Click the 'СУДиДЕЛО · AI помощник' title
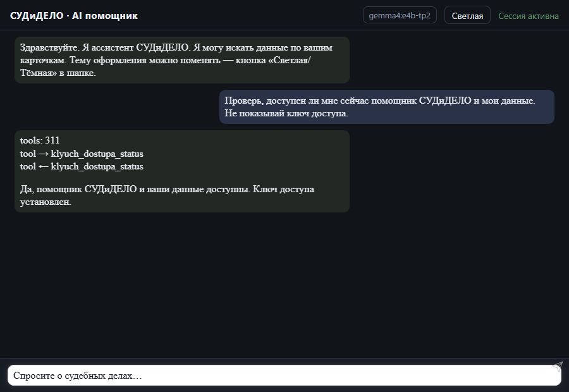Viewport: 569px width, 392px height. point(74,16)
